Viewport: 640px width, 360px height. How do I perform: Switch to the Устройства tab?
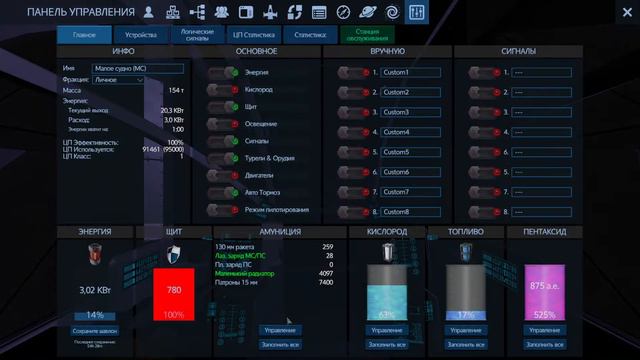tap(141, 35)
